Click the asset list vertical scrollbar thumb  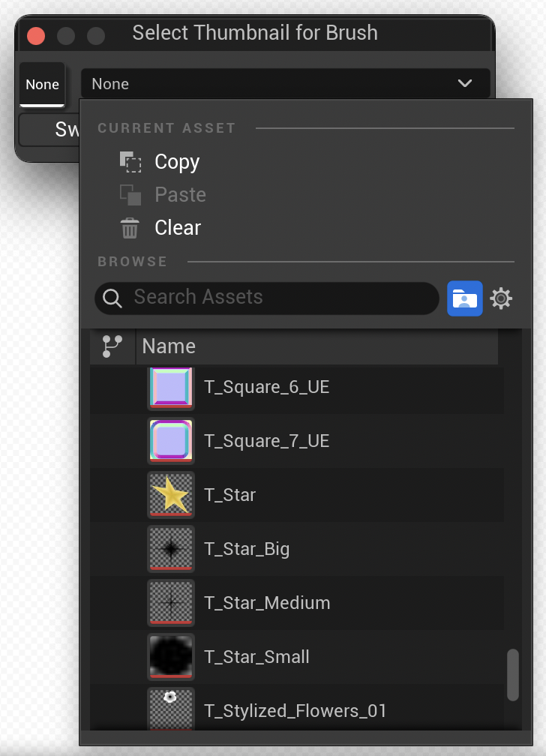pos(513,674)
